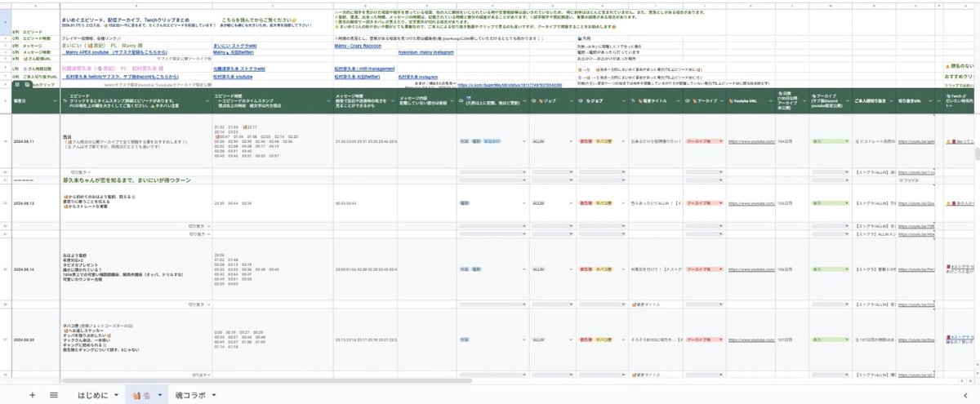Select the おはよう電話 episode cell

(x=136, y=268)
